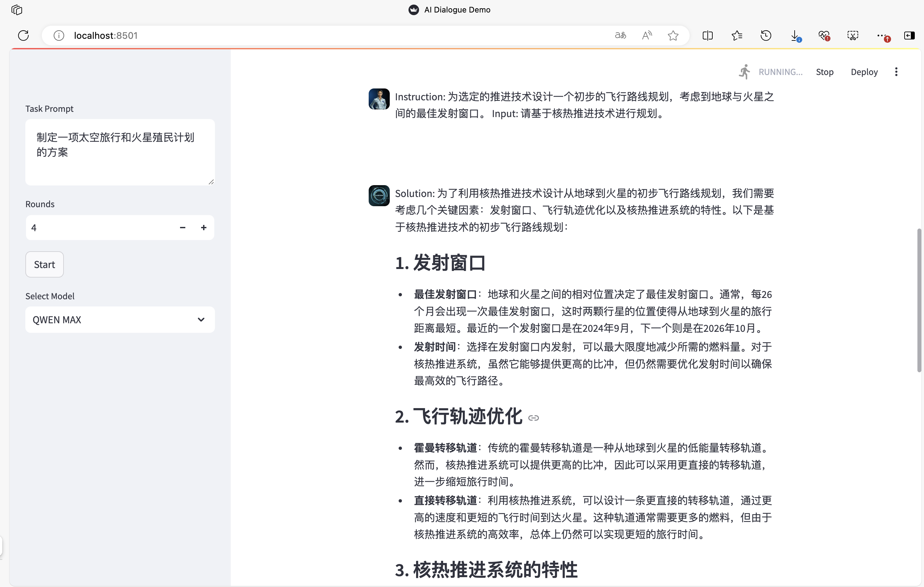Open the translate page icon
This screenshot has height=587, width=924.
[x=620, y=36]
